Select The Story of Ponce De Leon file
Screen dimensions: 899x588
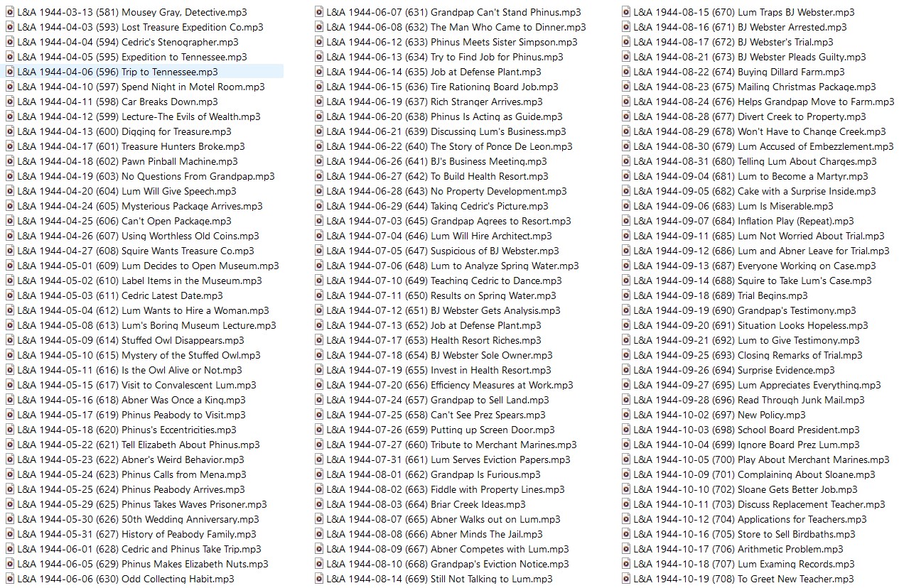(x=449, y=146)
